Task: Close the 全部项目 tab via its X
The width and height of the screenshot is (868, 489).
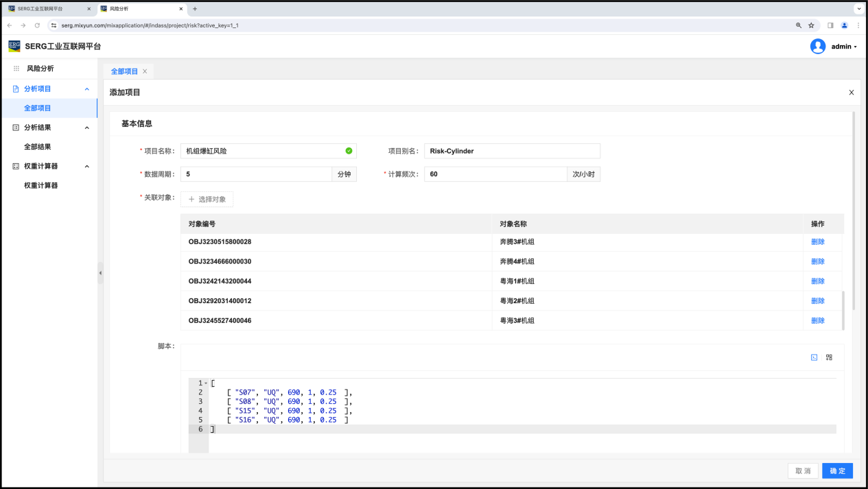Action: point(145,71)
